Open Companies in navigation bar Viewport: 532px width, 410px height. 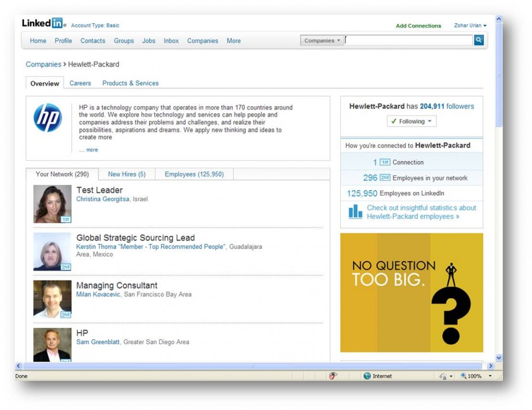tap(203, 41)
